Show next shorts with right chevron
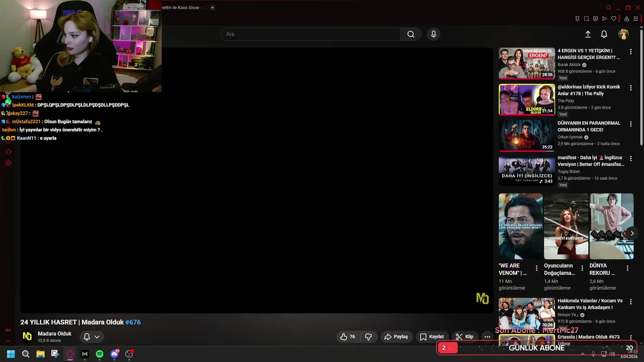Viewport: 644px width, 362px height. [632, 233]
